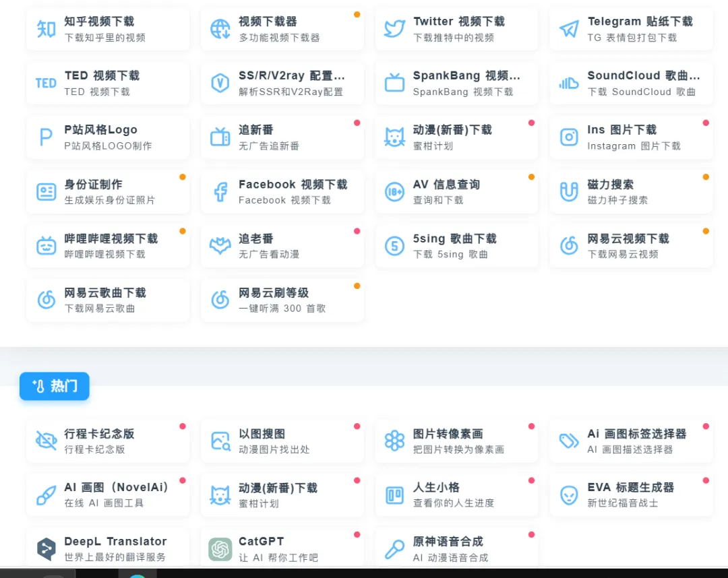This screenshot has width=728, height=578.
Task: Open the DeepL Translator title link
Action: click(x=115, y=542)
